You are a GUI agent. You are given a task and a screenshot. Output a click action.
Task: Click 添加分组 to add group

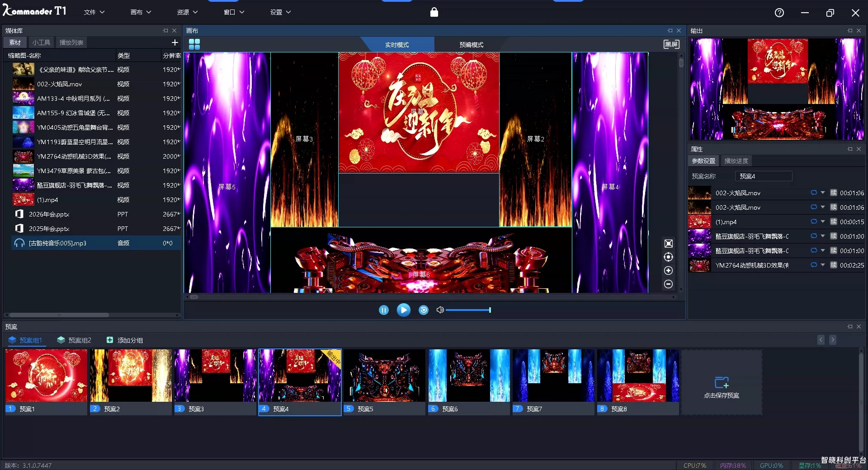point(125,340)
